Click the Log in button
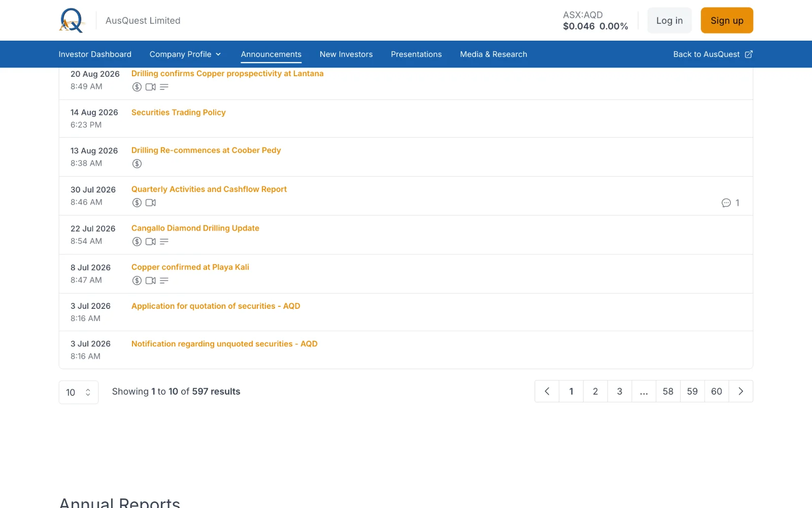This screenshot has width=812, height=508. (x=669, y=20)
